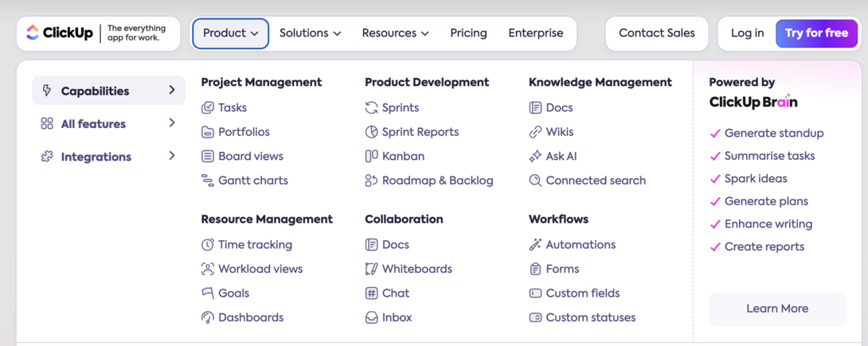Click the Connected search magnifier icon

535,181
